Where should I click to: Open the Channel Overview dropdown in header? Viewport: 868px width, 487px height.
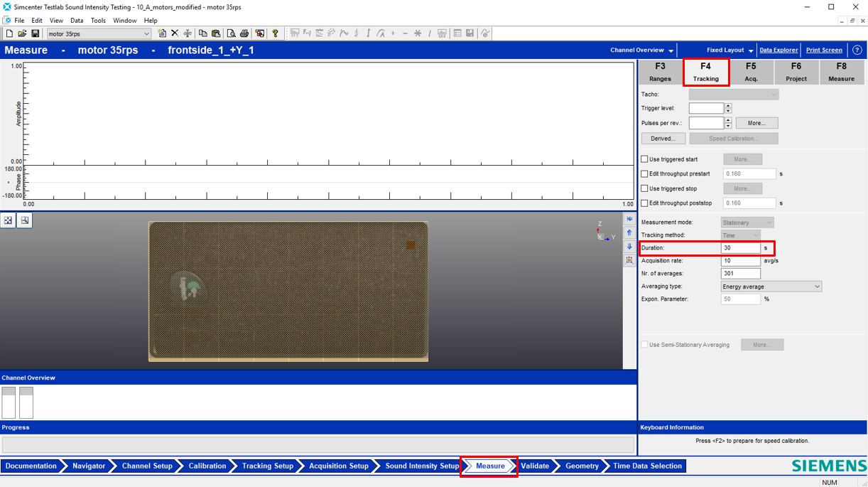pyautogui.click(x=641, y=50)
